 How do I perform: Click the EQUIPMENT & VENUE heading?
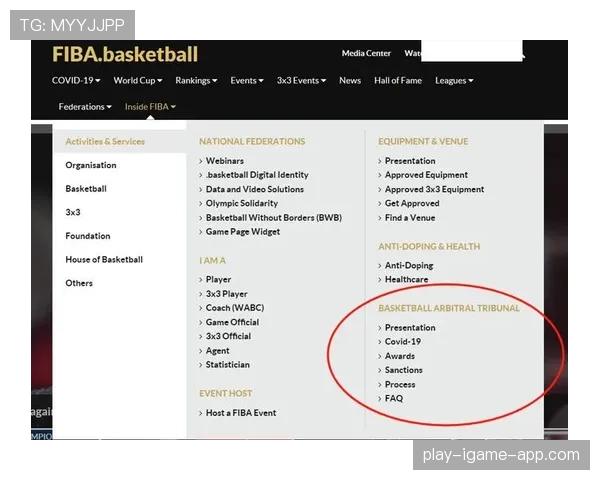(x=423, y=142)
